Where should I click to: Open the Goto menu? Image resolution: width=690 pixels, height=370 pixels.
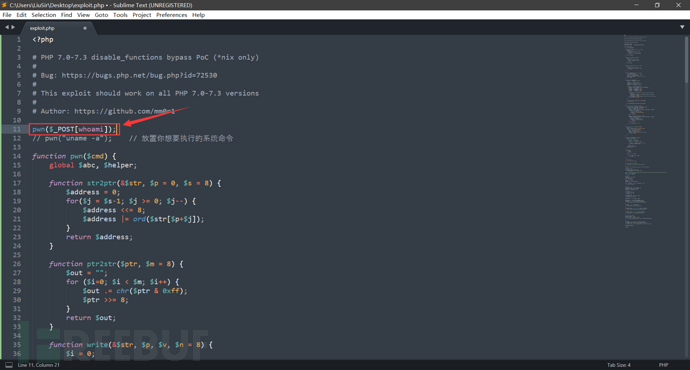[x=101, y=15]
